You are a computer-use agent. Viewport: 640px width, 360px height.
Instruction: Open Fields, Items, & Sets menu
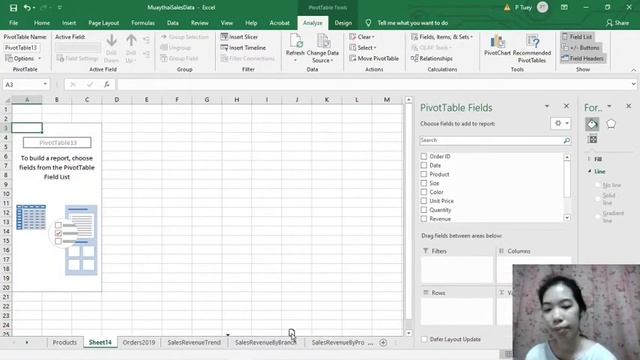(x=442, y=37)
